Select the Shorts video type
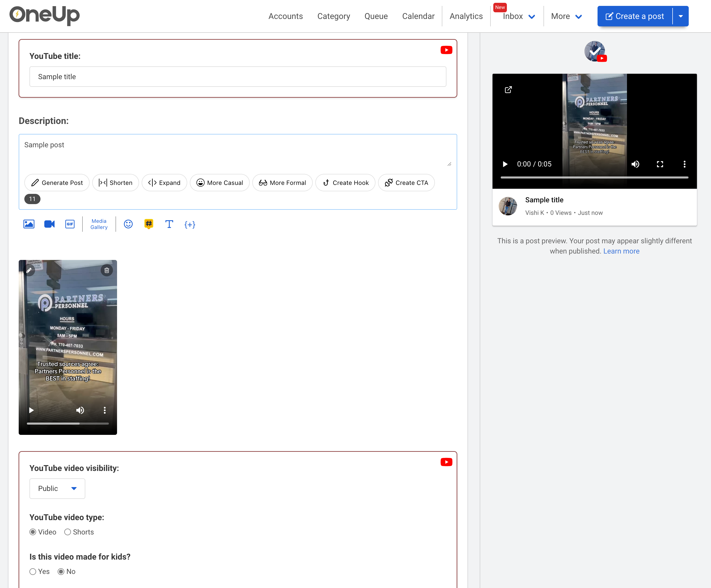 pos(67,532)
